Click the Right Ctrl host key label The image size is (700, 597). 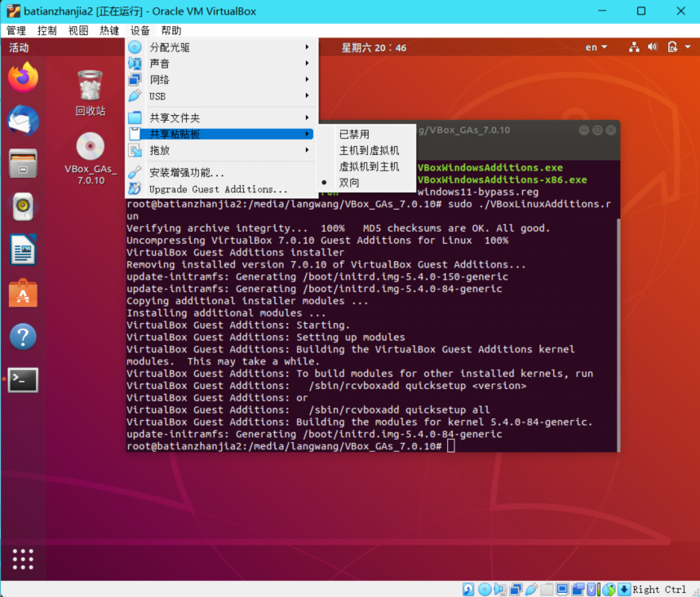point(659,590)
